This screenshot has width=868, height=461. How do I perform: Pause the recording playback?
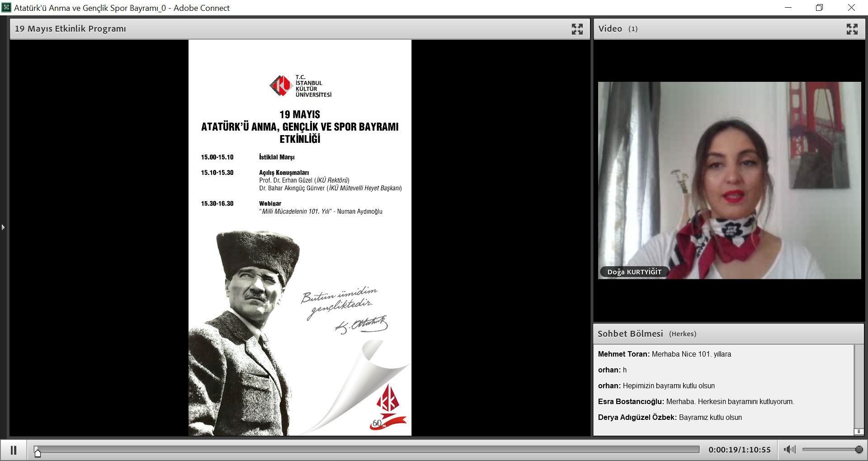(x=14, y=450)
